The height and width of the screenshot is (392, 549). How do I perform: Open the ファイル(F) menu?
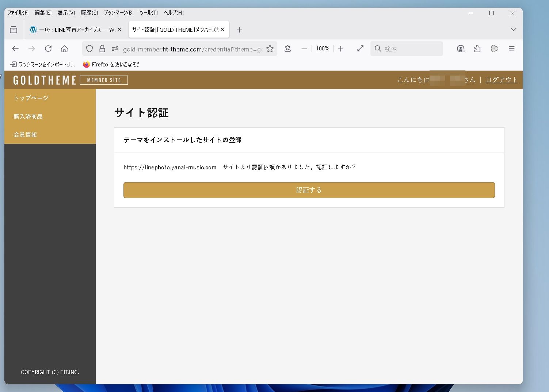[18, 13]
